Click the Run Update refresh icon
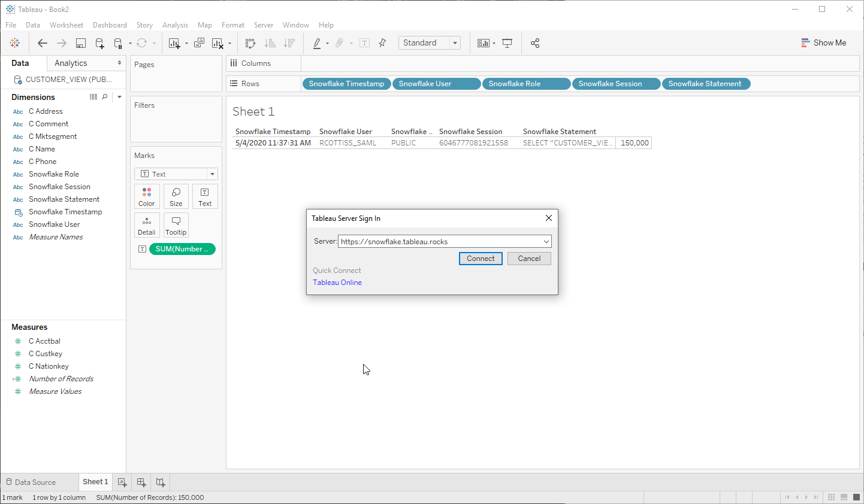This screenshot has height=504, width=864. tap(141, 43)
